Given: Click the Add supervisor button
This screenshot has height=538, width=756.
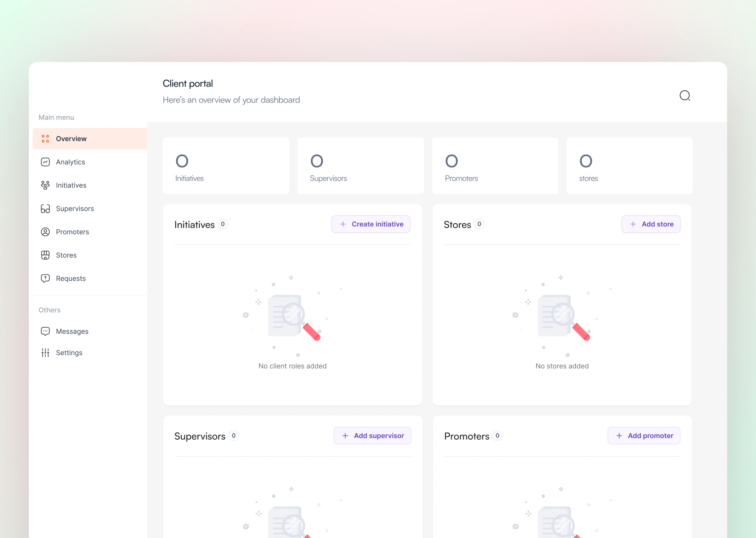Looking at the screenshot, I should pyautogui.click(x=372, y=436).
